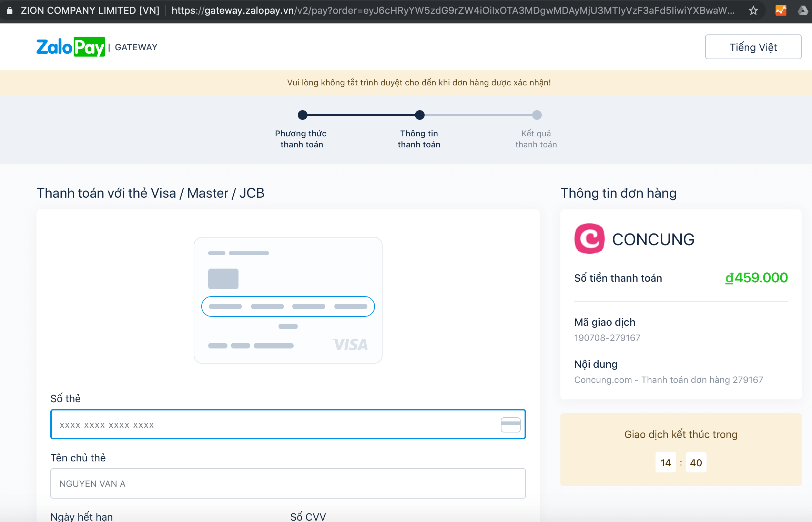This screenshot has width=812, height=522.
Task: Click the đ459.000 payment amount
Action: (757, 278)
